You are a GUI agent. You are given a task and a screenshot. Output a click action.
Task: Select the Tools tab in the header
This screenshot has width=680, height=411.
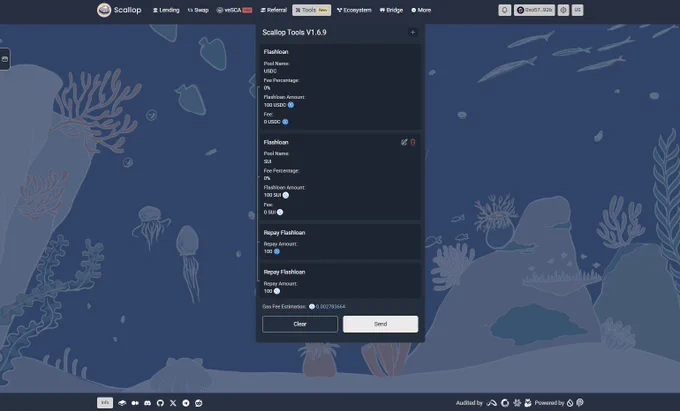coord(311,10)
